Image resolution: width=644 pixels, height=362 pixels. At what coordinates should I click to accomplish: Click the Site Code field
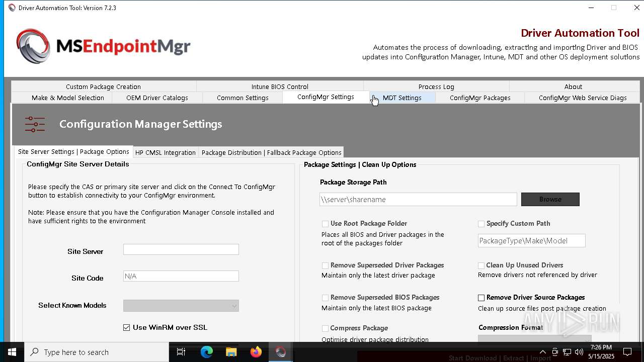[181, 276]
